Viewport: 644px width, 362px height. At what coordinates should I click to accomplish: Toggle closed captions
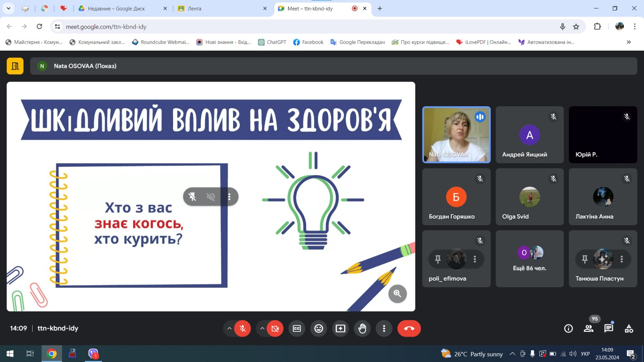click(297, 329)
